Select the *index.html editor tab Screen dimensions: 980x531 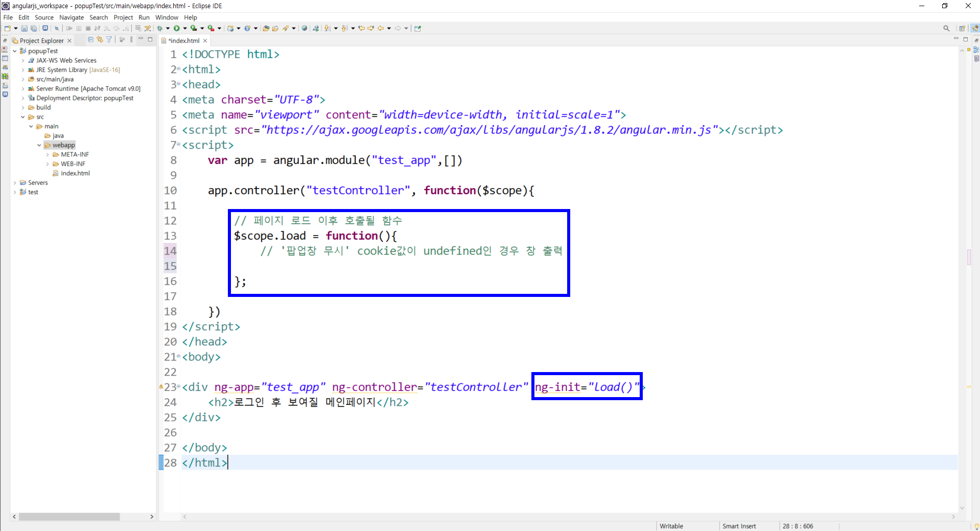[184, 40]
